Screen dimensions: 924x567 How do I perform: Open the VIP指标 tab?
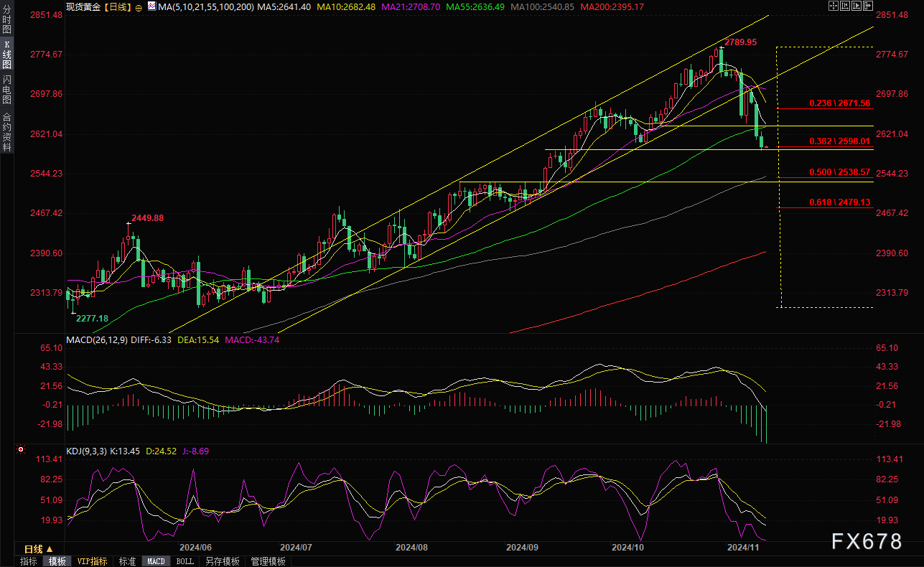(x=92, y=561)
